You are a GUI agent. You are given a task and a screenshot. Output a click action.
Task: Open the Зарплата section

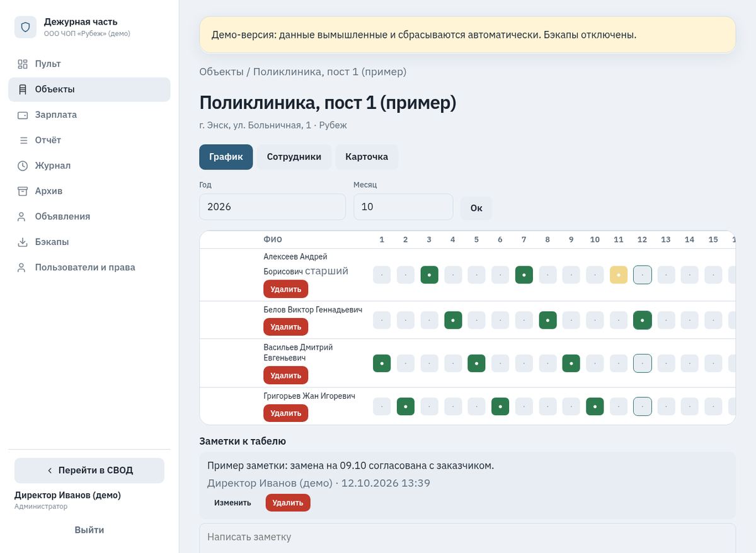pos(89,115)
